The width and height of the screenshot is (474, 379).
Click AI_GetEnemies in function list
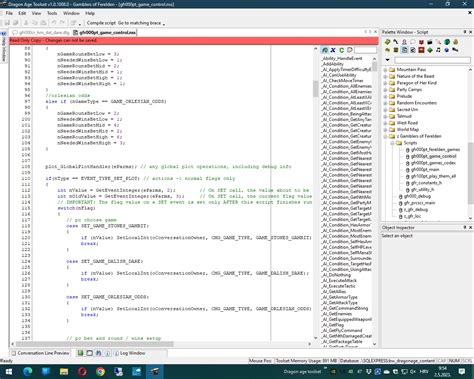click(337, 314)
